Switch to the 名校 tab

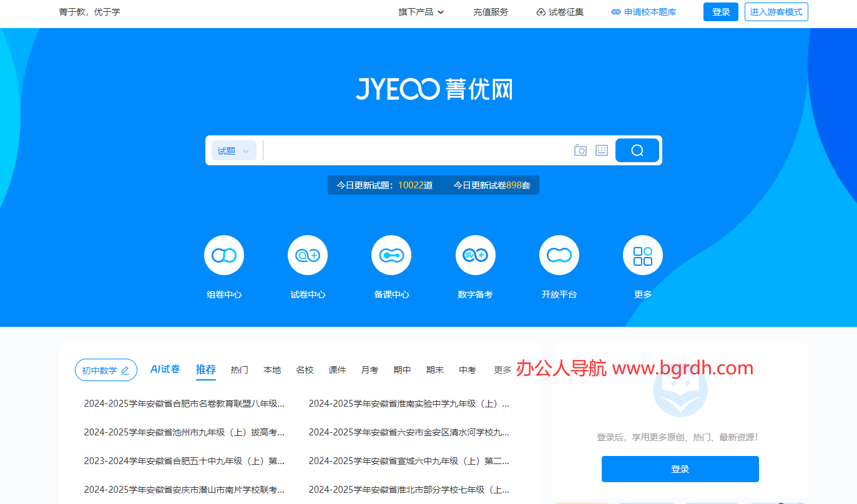tap(305, 370)
